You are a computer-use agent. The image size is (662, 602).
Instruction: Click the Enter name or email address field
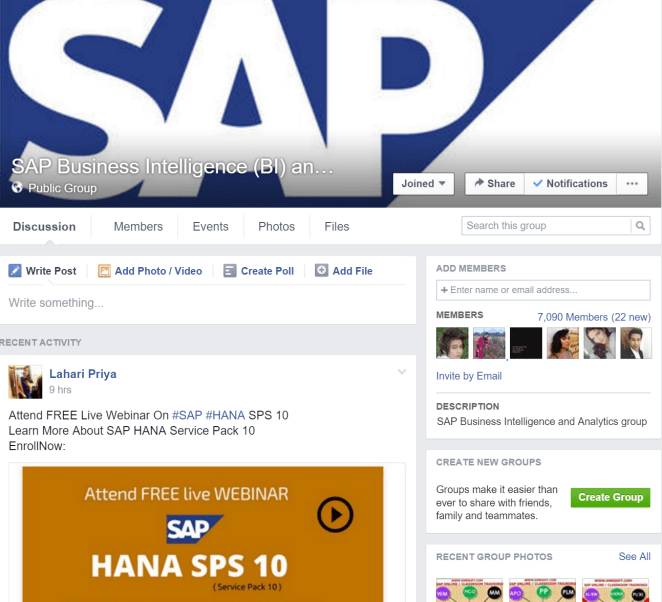click(x=543, y=290)
